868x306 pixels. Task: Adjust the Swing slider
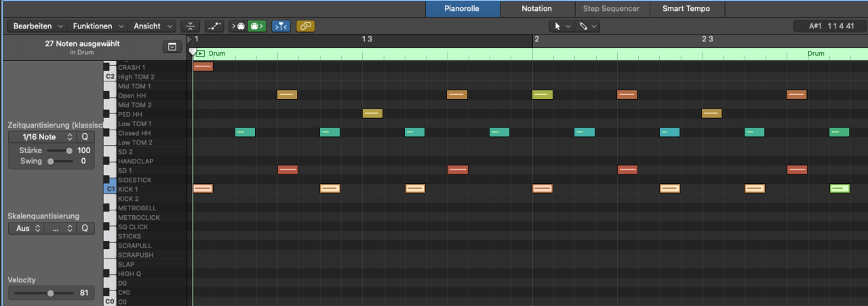(x=58, y=161)
